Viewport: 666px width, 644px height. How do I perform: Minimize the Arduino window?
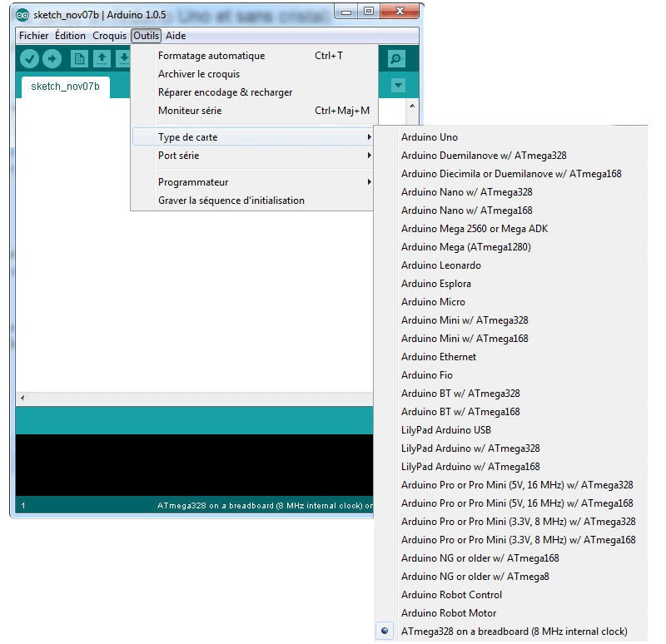pyautogui.click(x=346, y=12)
